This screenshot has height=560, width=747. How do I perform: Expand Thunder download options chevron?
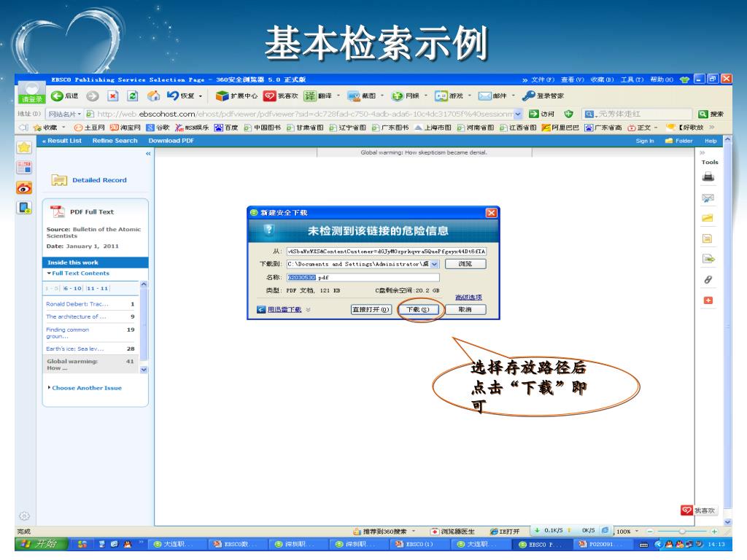309,310
